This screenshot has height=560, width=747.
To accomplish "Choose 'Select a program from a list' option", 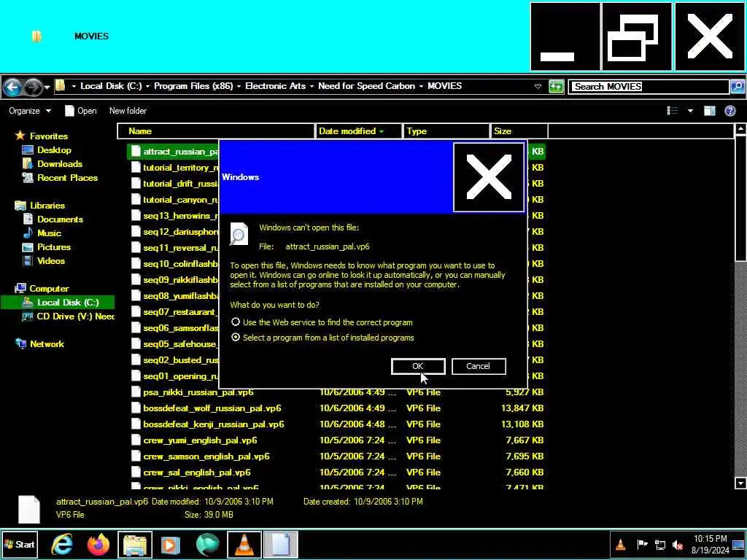I will (x=236, y=338).
